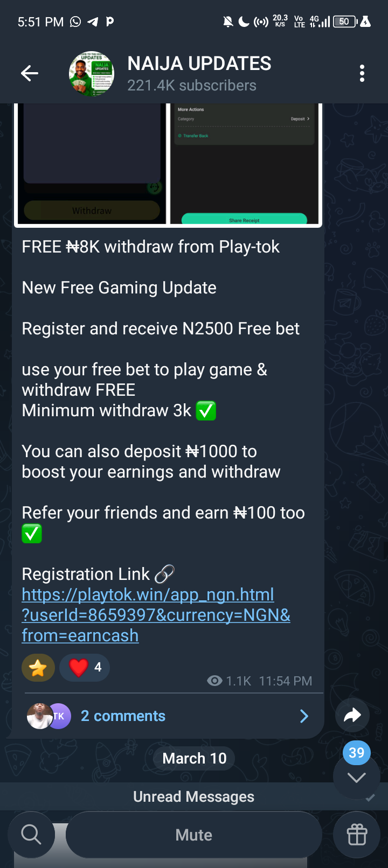This screenshot has height=868, width=388.
Task: Tap the 1.1K views eye icon
Action: point(214,681)
